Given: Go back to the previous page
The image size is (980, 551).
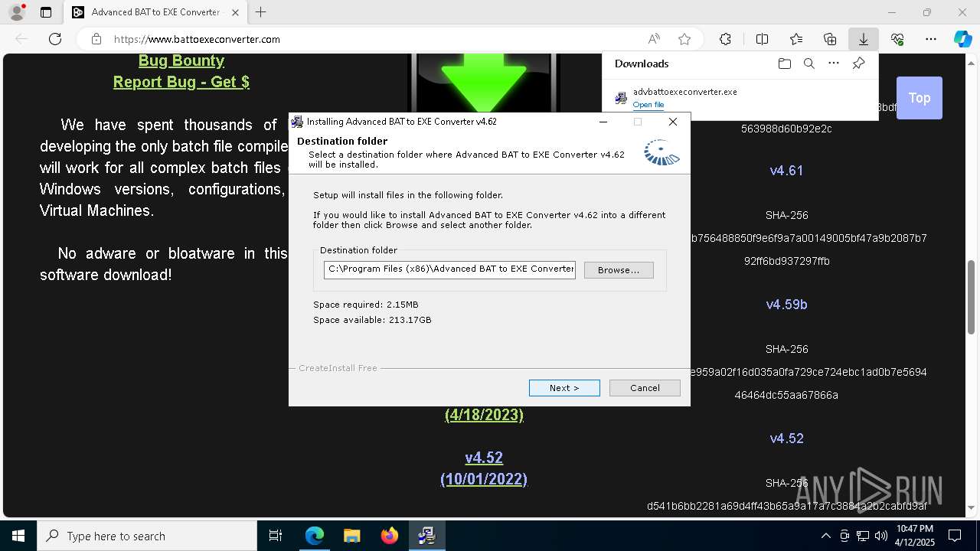Looking at the screenshot, I should (x=21, y=39).
